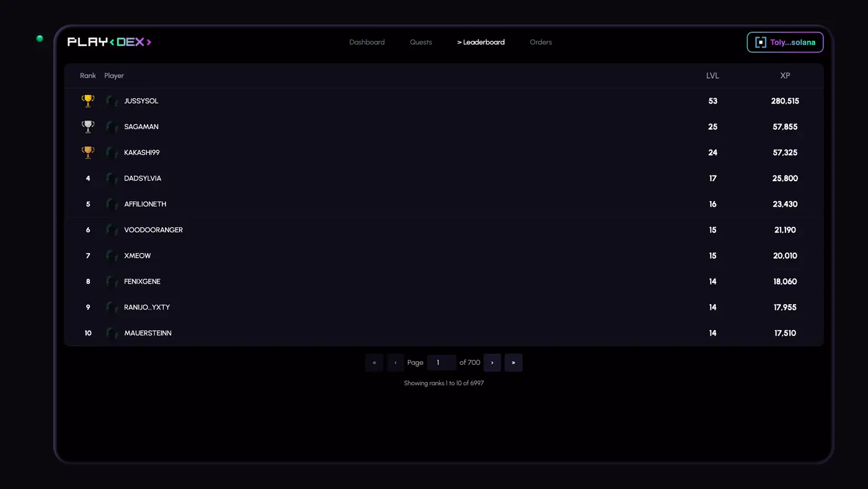Click SAGAMAN's avatar icon
The image size is (868, 489).
coord(112,127)
